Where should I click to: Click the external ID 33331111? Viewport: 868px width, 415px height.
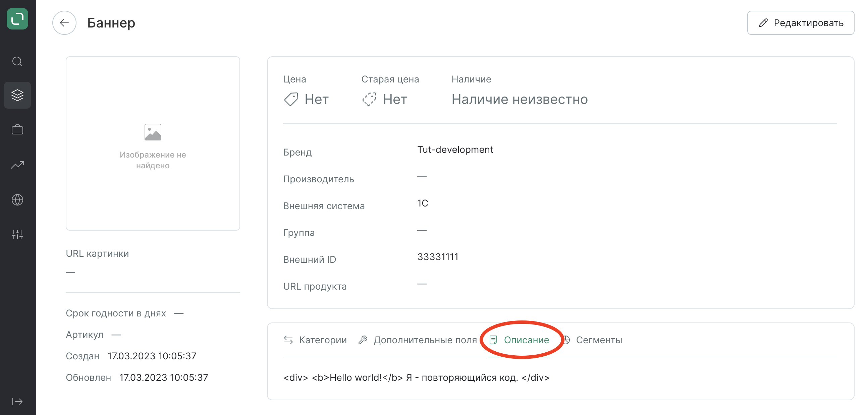coord(438,257)
